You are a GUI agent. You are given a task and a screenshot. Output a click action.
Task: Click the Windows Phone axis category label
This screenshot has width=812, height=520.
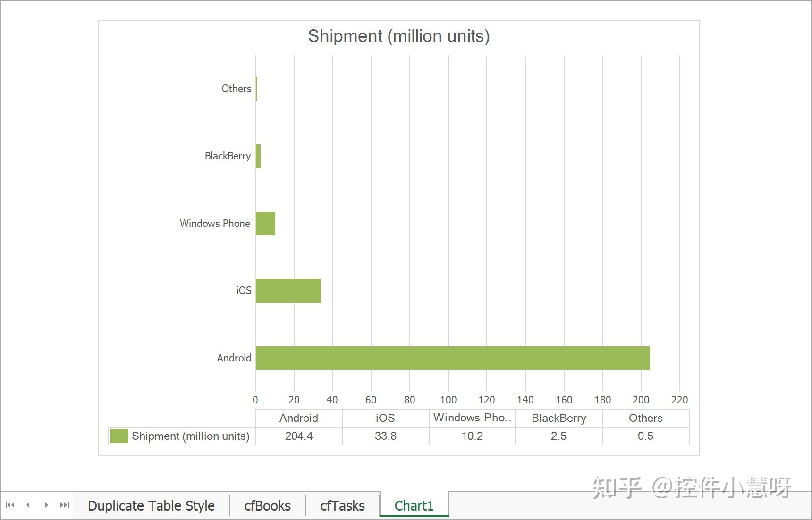[x=215, y=224]
